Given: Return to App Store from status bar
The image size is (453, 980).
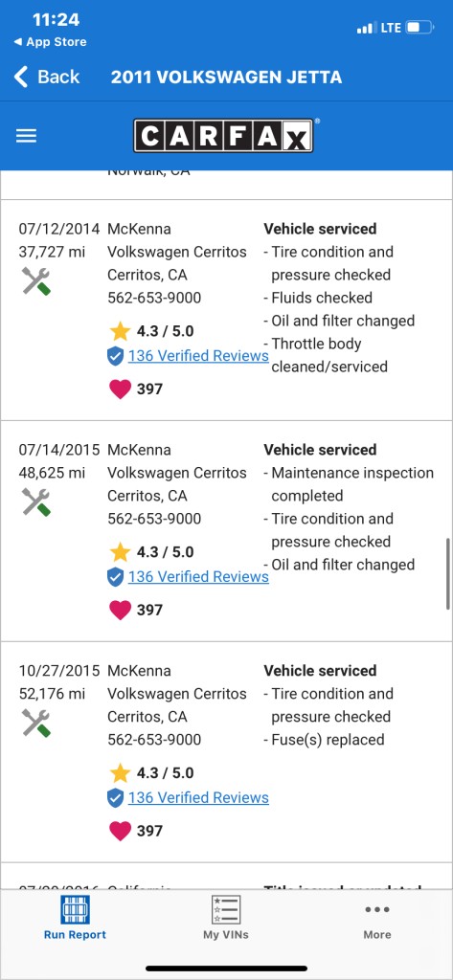Looking at the screenshot, I should click(x=50, y=42).
